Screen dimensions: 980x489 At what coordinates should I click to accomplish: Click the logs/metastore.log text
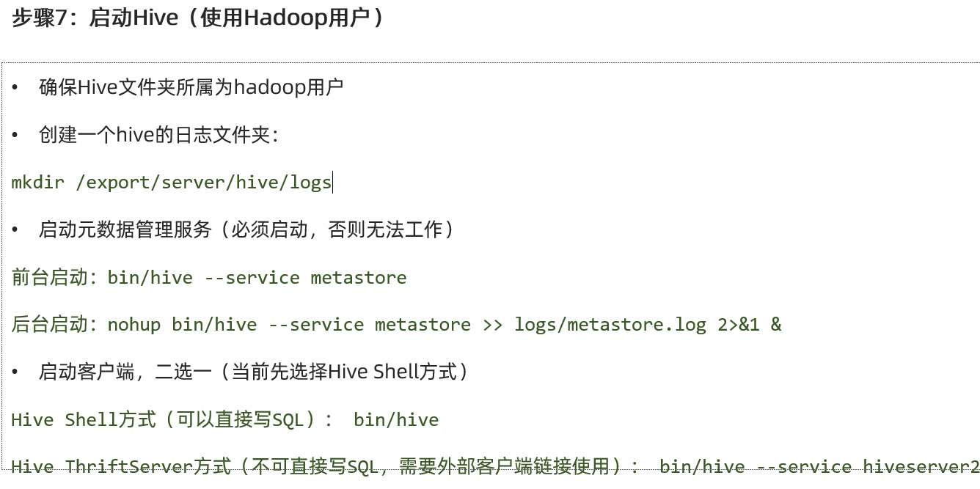pos(610,325)
